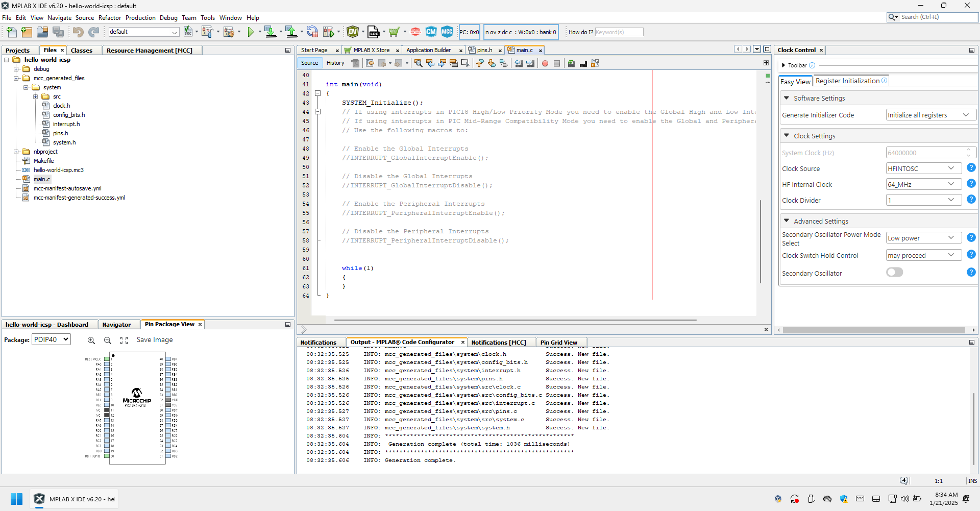Screen dimensions: 980x511
Task: Click the Open Project toolbar icon
Action: tap(42, 32)
